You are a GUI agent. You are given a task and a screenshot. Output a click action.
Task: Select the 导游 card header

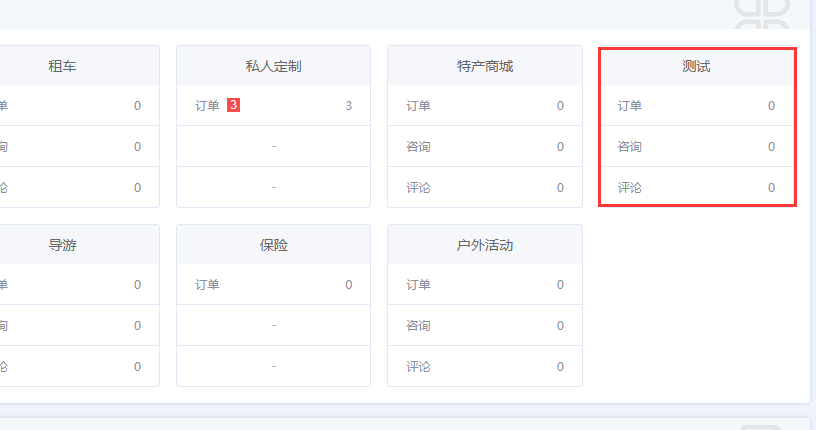(x=62, y=246)
